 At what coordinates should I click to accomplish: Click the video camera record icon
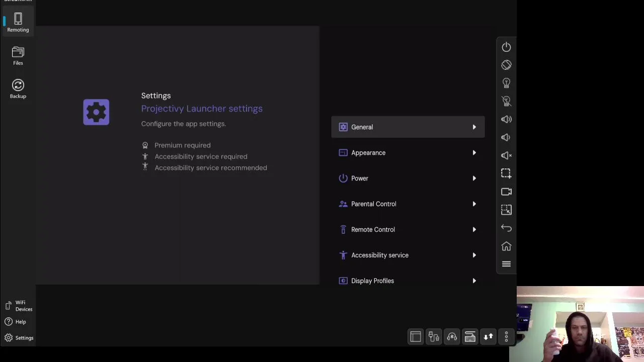click(x=506, y=192)
